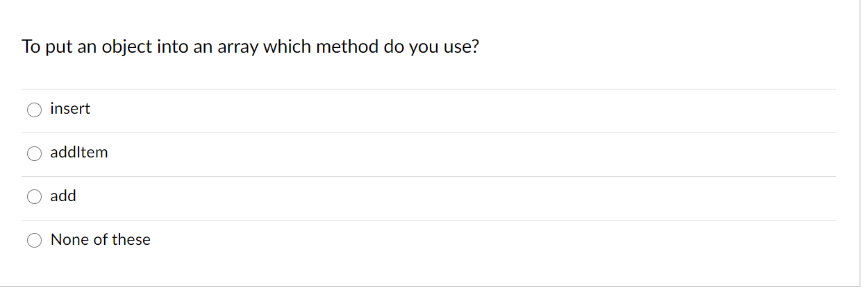Choose the 'addItem' radio option circle
The width and height of the screenshot is (868, 292).
pyautogui.click(x=35, y=153)
